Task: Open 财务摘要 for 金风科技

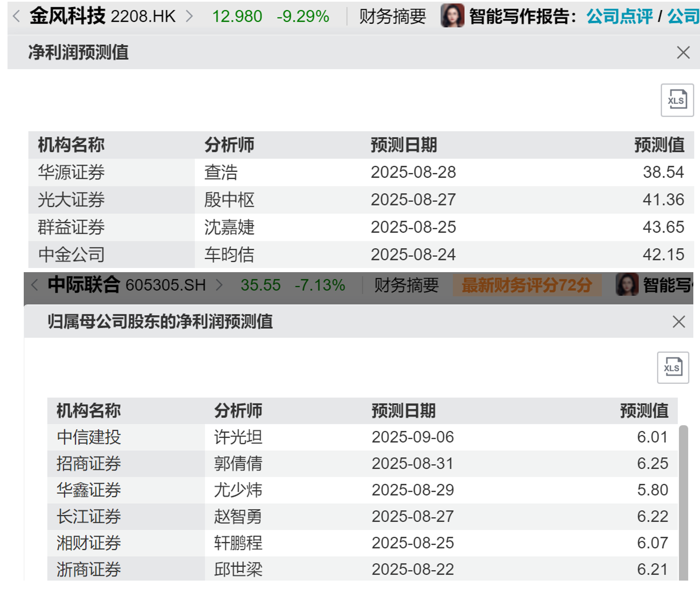Action: click(x=392, y=17)
